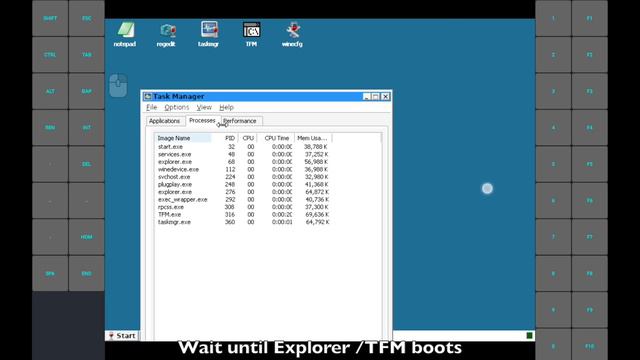Tap the F4 overlay key
The height and width of the screenshot is (360, 640).
click(590, 127)
